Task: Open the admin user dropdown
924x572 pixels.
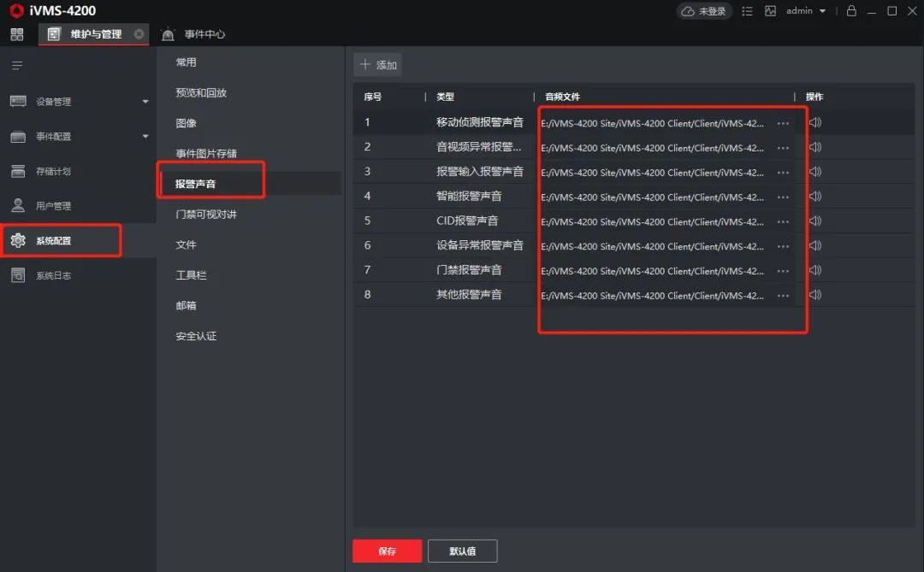Action: tap(806, 11)
